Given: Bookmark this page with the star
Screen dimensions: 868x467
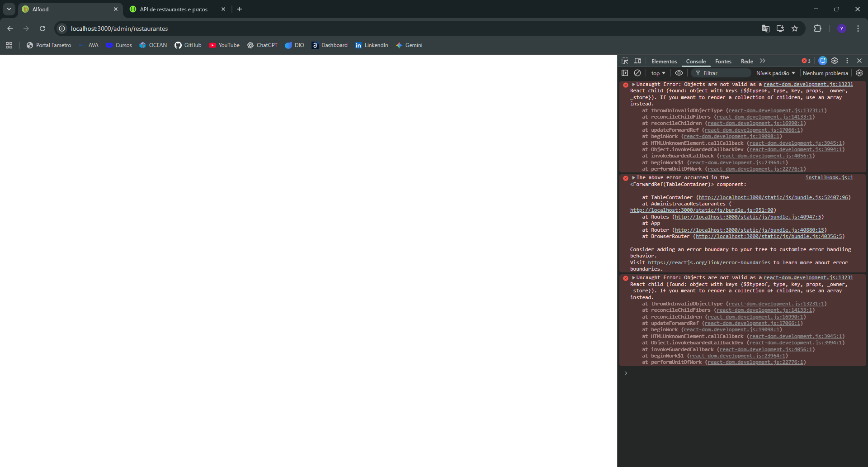Looking at the screenshot, I should (795, 29).
